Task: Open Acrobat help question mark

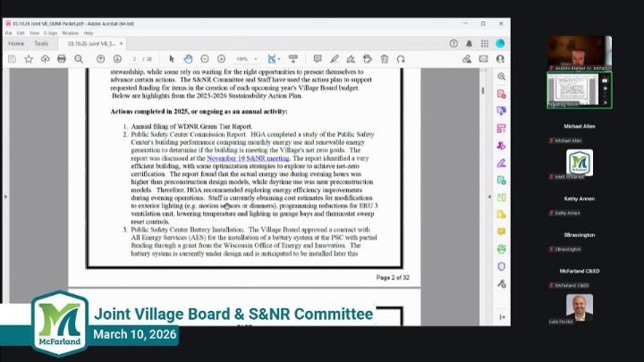Action: 453,44
